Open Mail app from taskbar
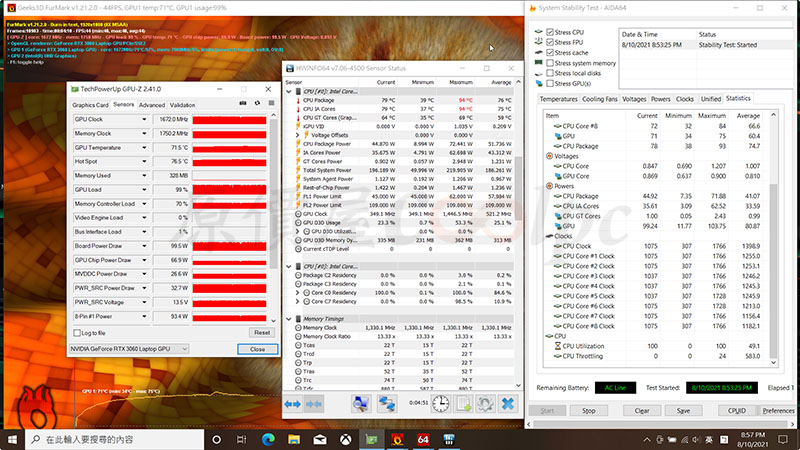The width and height of the screenshot is (800, 450). pyautogui.click(x=320, y=439)
